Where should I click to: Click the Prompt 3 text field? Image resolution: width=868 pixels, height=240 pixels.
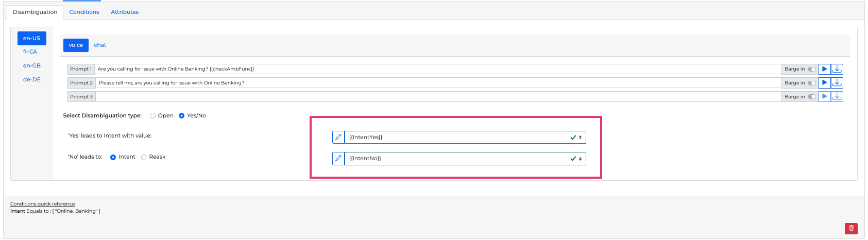click(x=438, y=96)
